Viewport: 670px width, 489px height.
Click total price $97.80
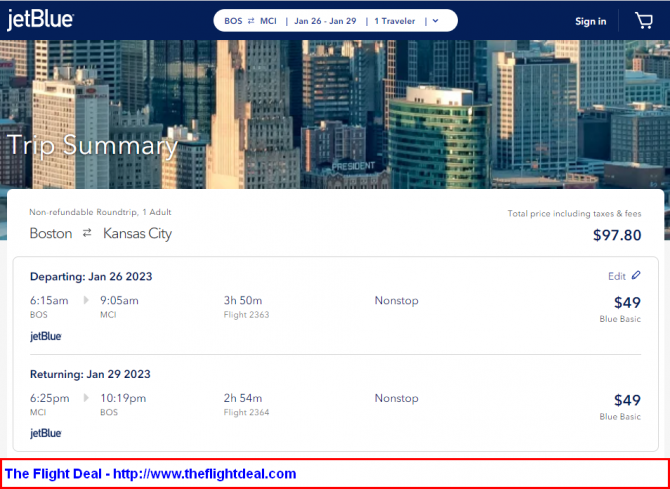click(617, 235)
